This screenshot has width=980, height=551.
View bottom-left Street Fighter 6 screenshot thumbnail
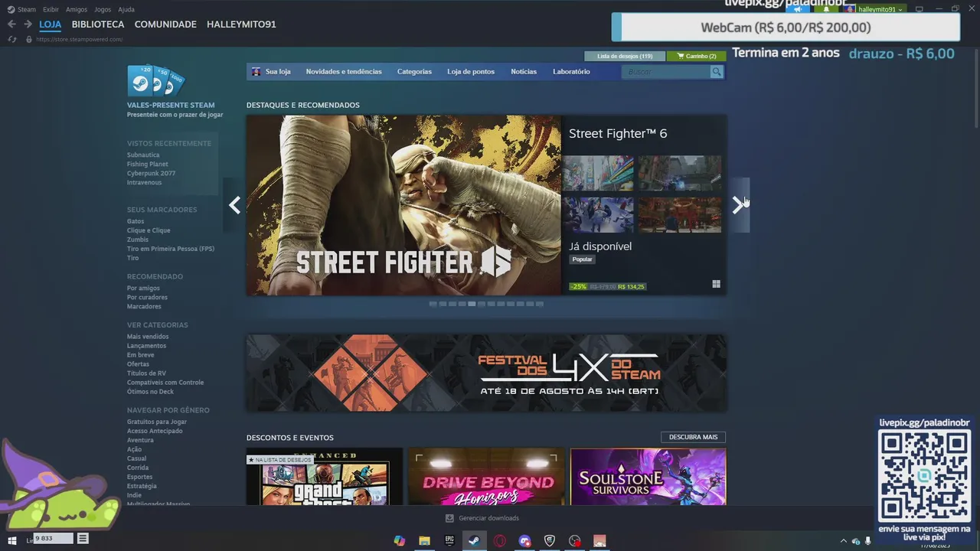[x=598, y=215]
